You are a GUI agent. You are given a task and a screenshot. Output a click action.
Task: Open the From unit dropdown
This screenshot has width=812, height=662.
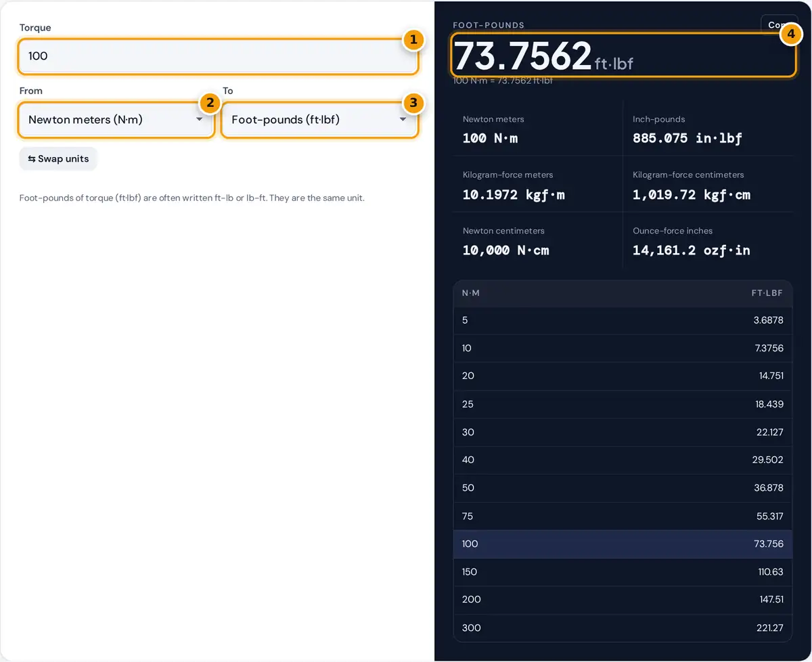pyautogui.click(x=116, y=120)
